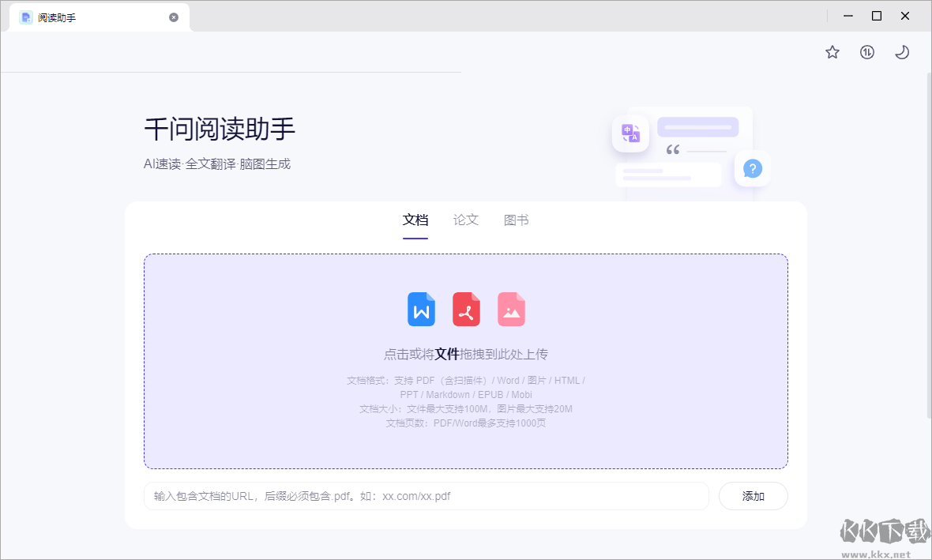The height and width of the screenshot is (560, 932).
Task: Click the blue question mark icon
Action: click(753, 169)
